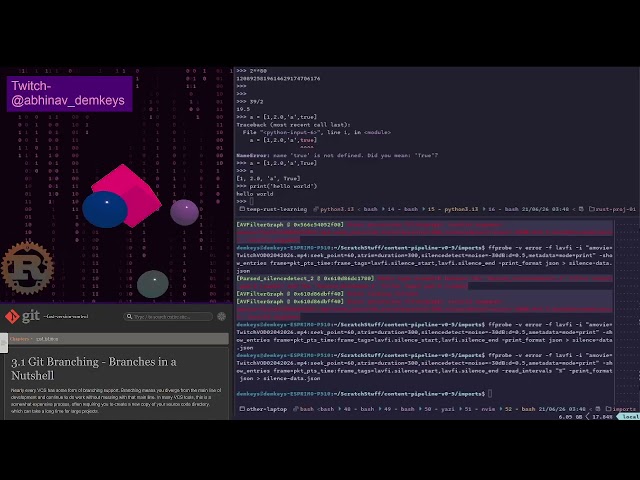Switch to tmux window 16 - bash
This screenshot has width=640, height=480.
(503, 209)
